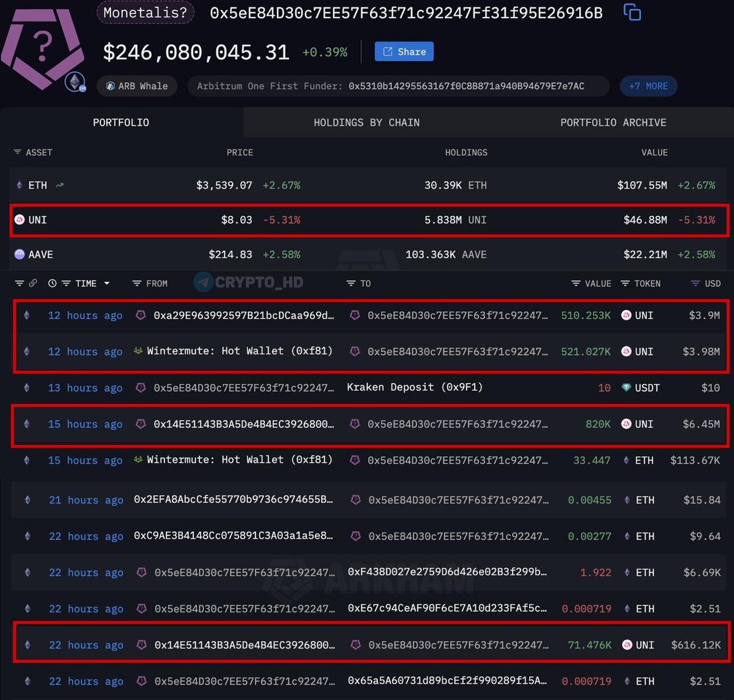Expand the TIME sort dropdown arrow

106,283
